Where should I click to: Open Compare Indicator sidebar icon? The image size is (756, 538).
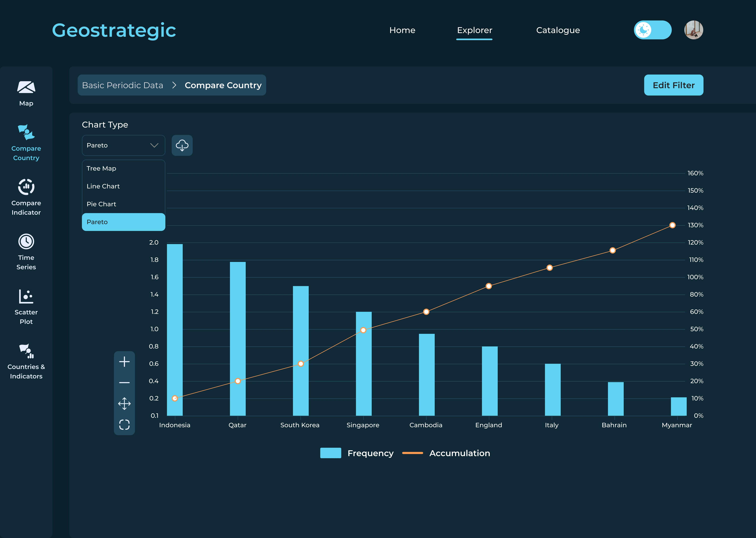pyautogui.click(x=26, y=187)
